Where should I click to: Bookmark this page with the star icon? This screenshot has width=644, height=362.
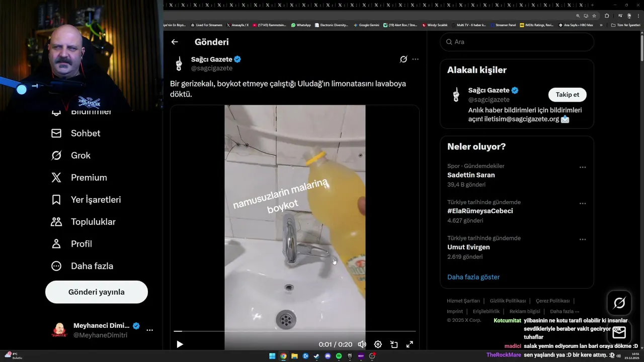pyautogui.click(x=594, y=16)
